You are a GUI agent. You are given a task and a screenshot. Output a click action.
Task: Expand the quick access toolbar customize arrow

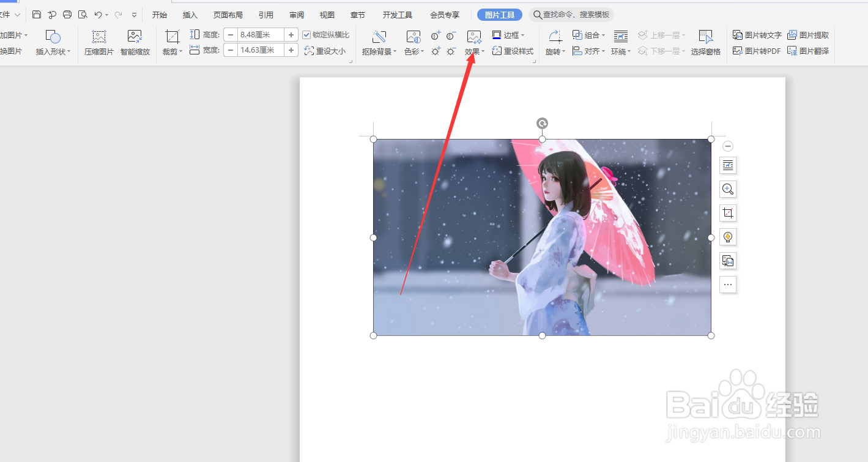point(135,15)
